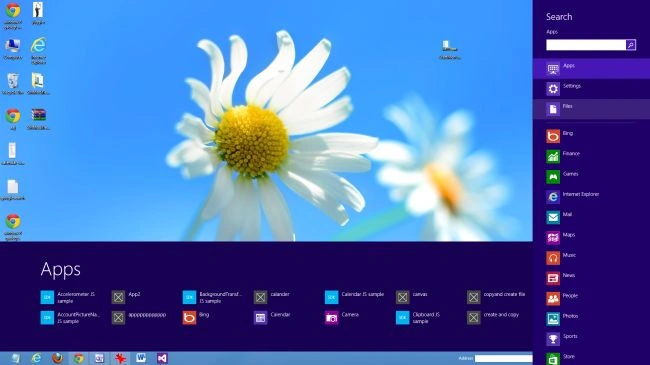Screen dimensions: 650x365
Task: Click the Word icon in the taskbar
Action: (141, 358)
